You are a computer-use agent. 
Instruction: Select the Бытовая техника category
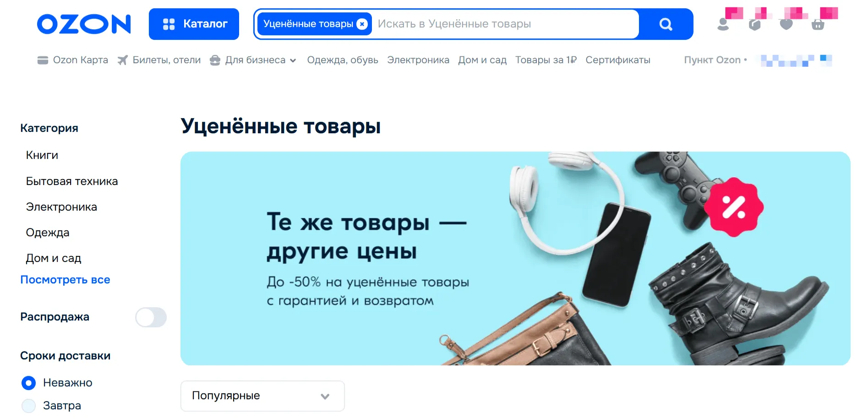(72, 181)
